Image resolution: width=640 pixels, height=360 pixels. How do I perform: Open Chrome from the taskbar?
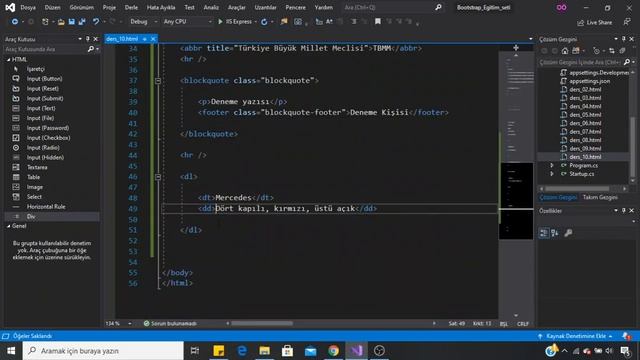(333, 351)
